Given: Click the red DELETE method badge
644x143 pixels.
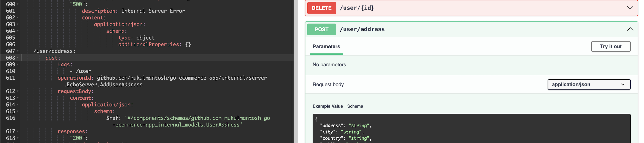Looking at the screenshot, I should pos(321,8).
